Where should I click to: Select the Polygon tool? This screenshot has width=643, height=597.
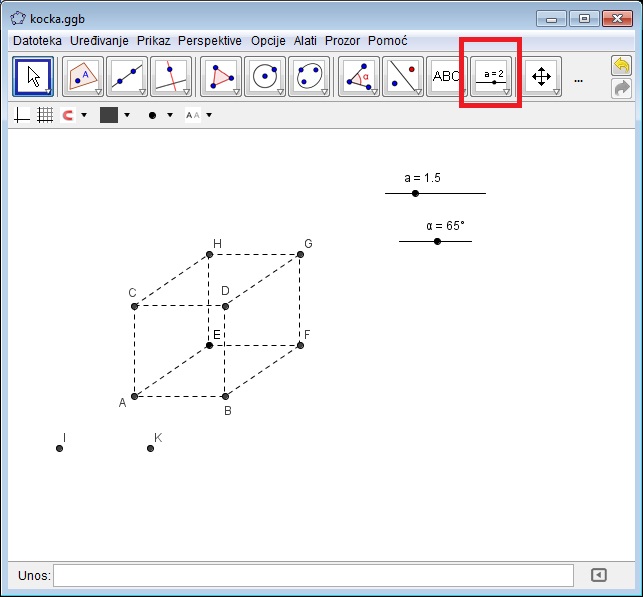point(221,77)
